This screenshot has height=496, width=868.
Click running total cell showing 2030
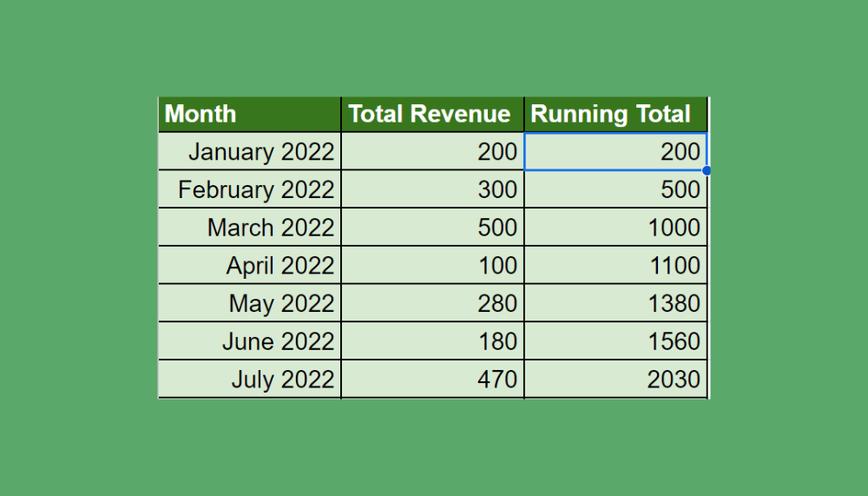click(x=615, y=380)
